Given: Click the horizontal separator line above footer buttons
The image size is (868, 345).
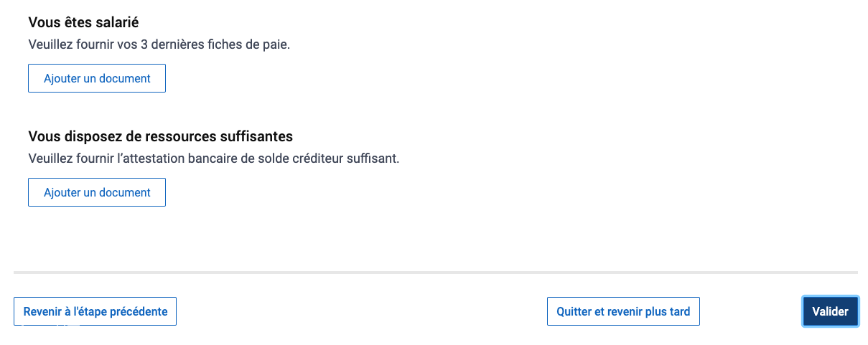Looking at the screenshot, I should tap(436, 273).
